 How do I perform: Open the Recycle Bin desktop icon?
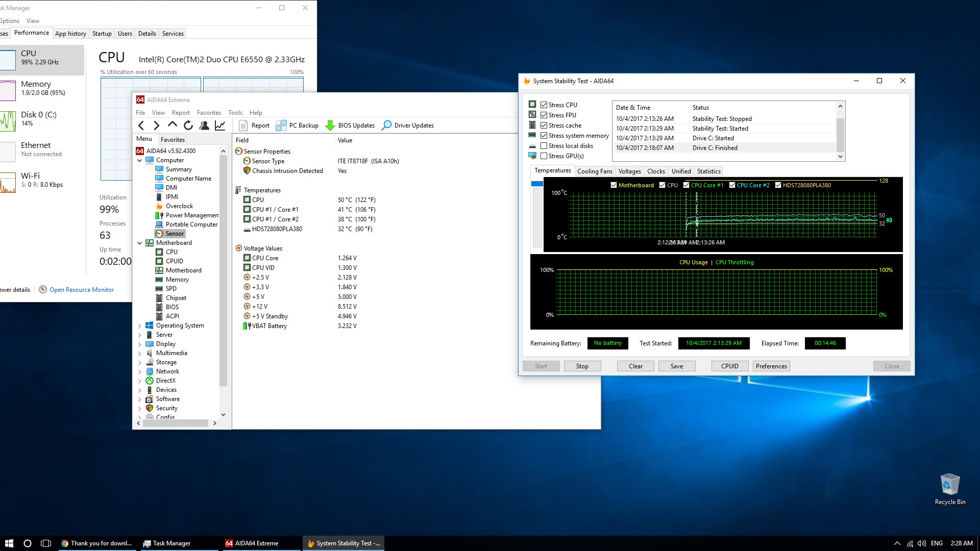coord(950,489)
